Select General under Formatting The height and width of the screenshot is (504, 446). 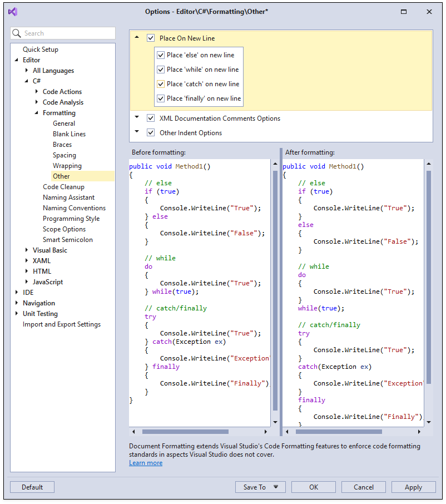[x=64, y=123]
